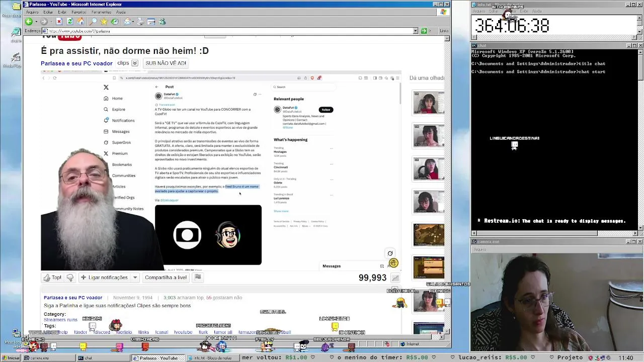Image resolution: width=644 pixels, height=362 pixels.
Task: Click the !youtube tag link
Action: (x=183, y=332)
